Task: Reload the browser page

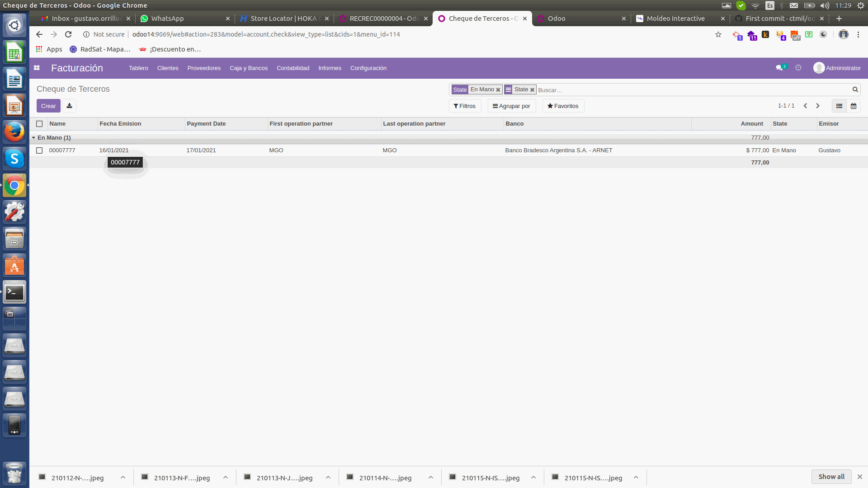Action: tap(68, 34)
